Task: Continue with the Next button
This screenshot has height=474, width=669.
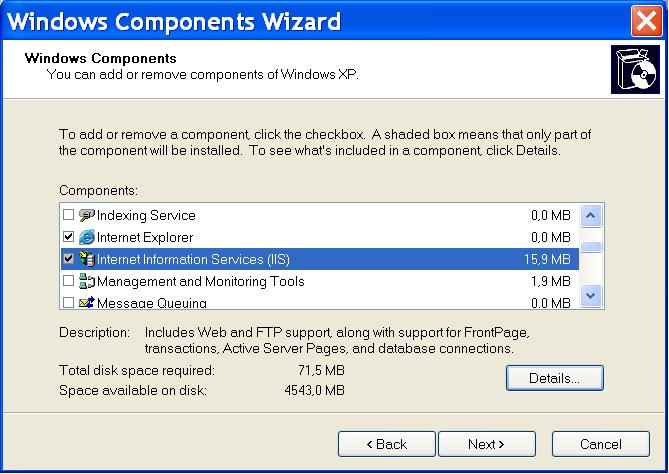Action: click(x=487, y=444)
